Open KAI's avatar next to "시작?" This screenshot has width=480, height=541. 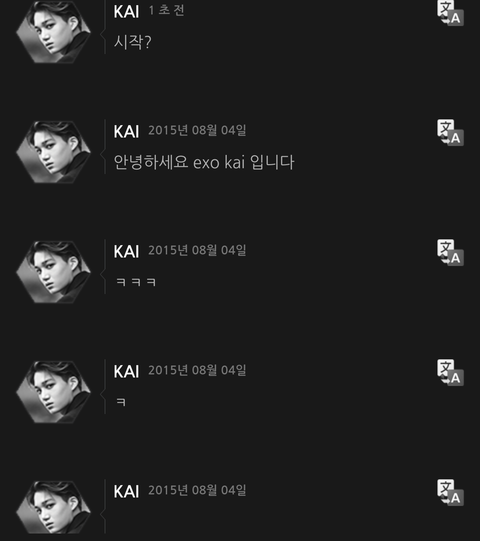[53, 32]
